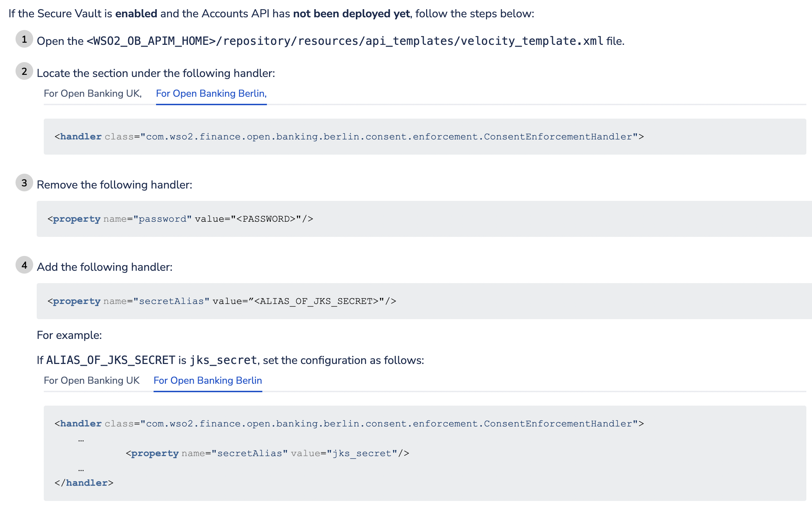Click the step 4 number badge

pyautogui.click(x=24, y=265)
